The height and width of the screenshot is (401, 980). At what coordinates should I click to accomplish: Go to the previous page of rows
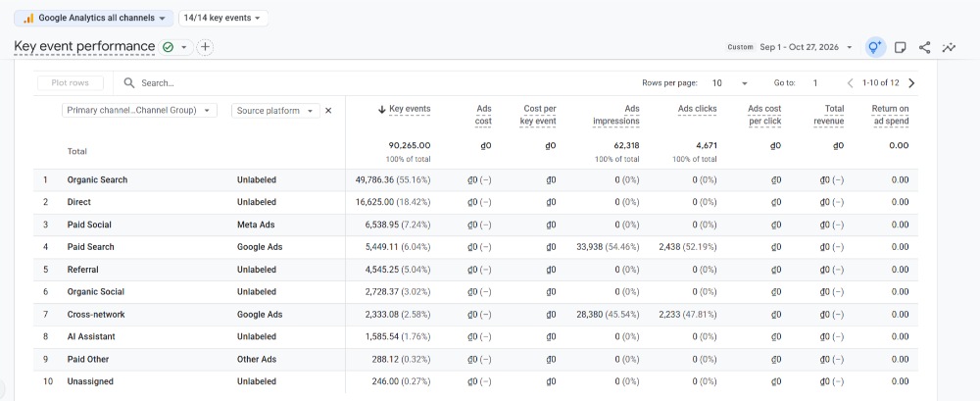click(850, 83)
